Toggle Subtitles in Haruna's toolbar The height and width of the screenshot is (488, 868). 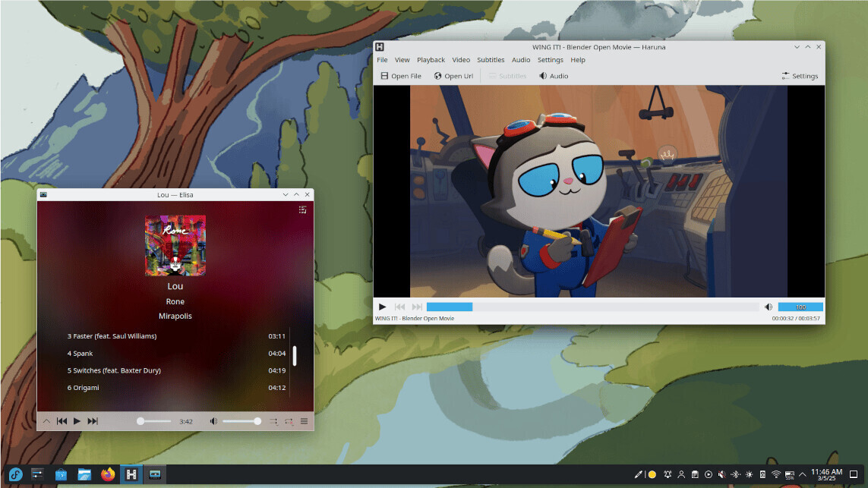point(507,76)
